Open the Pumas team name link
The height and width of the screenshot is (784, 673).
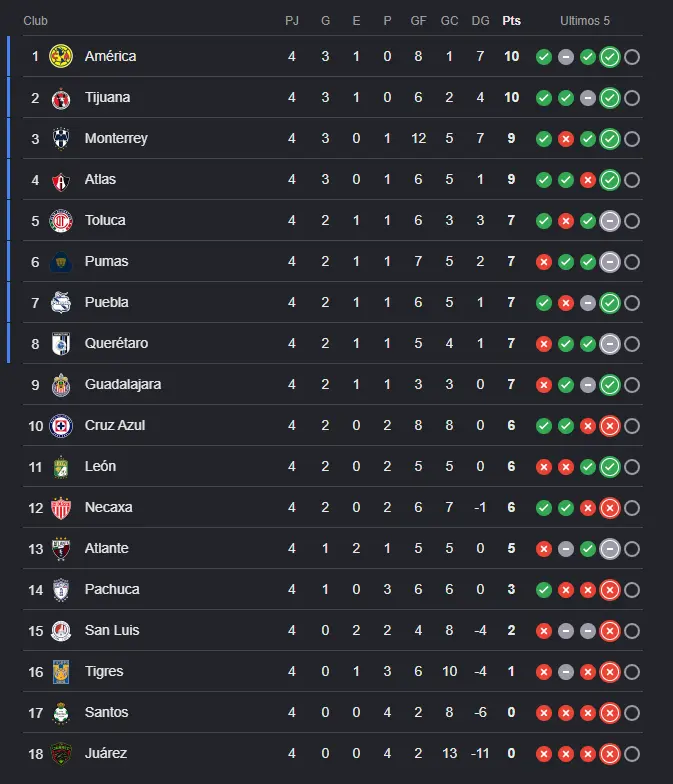(106, 261)
